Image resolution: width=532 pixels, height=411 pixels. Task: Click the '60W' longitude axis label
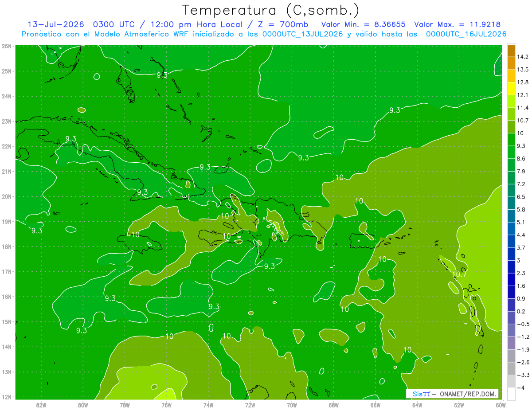(501, 404)
